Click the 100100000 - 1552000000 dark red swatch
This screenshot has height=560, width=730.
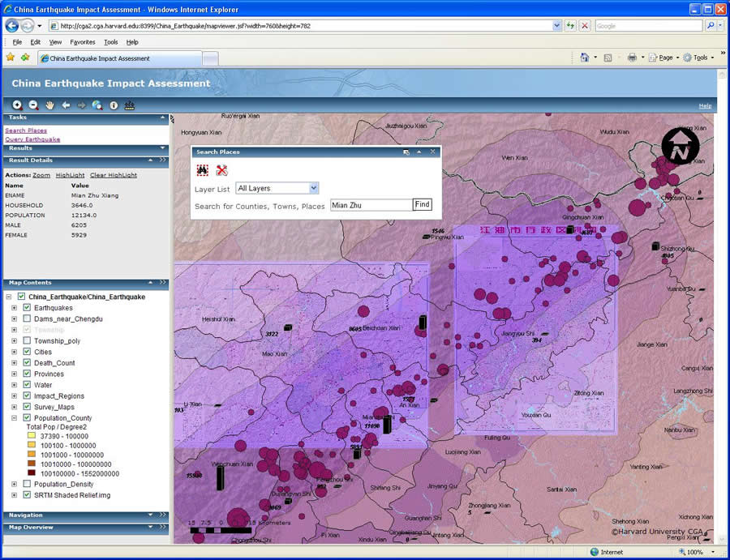(32, 473)
